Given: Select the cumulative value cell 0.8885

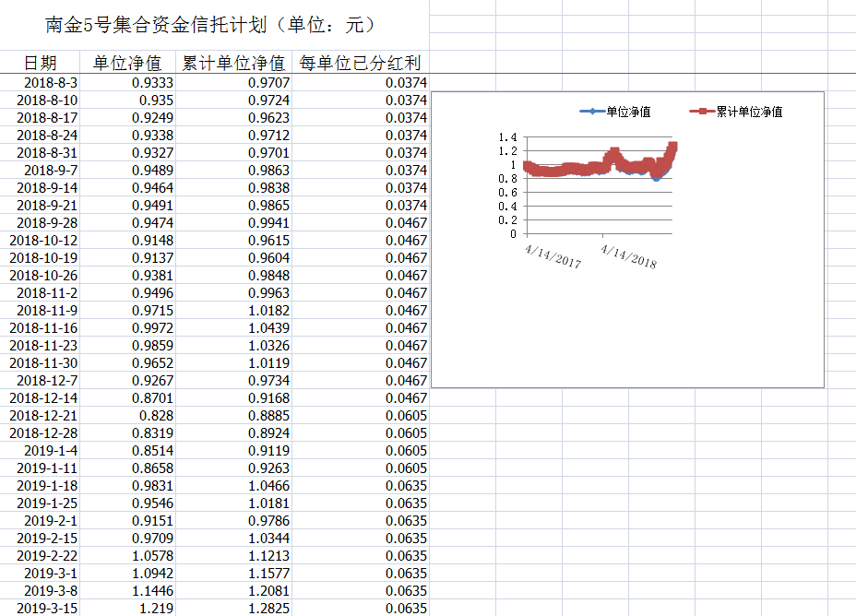Looking at the screenshot, I should click(233, 415).
